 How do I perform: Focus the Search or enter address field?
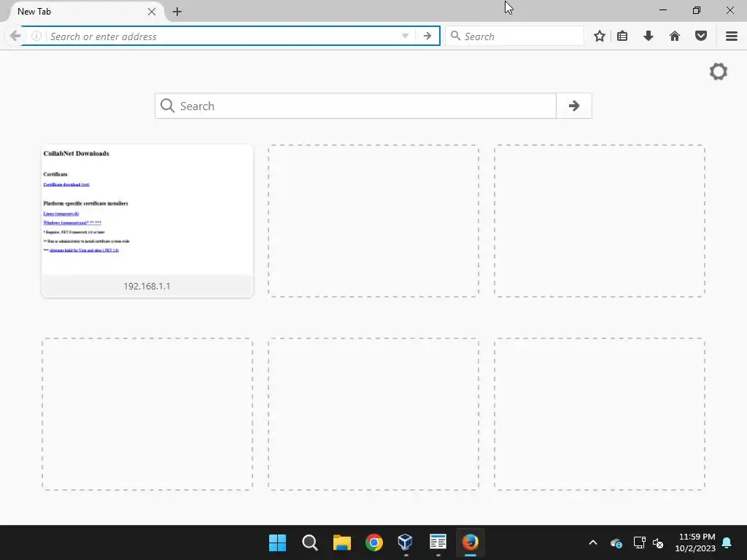(x=222, y=36)
